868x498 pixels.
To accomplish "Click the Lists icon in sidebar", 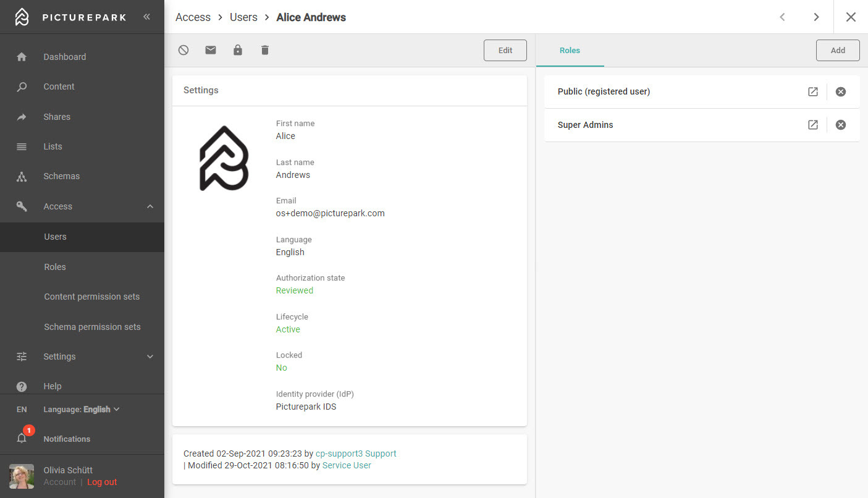I will tap(22, 146).
